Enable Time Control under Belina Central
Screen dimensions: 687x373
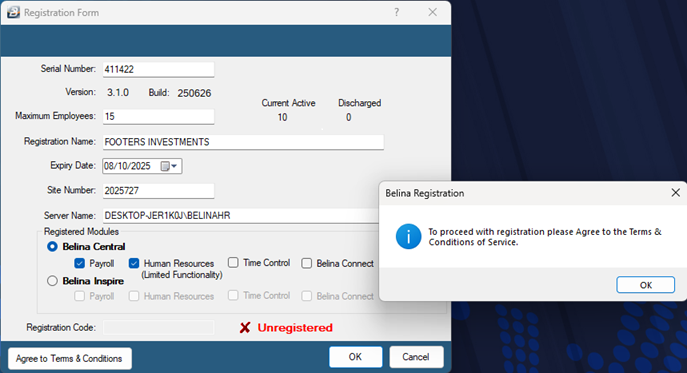coord(233,263)
